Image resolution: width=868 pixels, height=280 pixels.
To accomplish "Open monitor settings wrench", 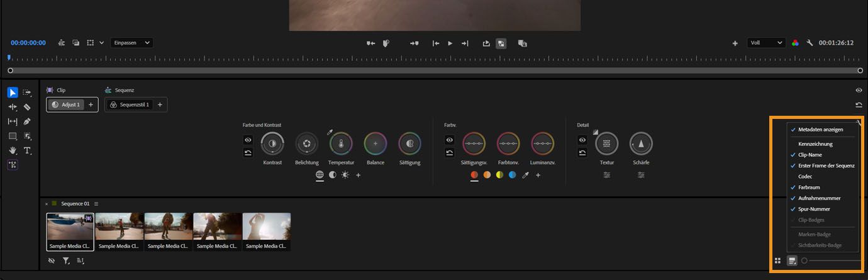I will pyautogui.click(x=810, y=43).
